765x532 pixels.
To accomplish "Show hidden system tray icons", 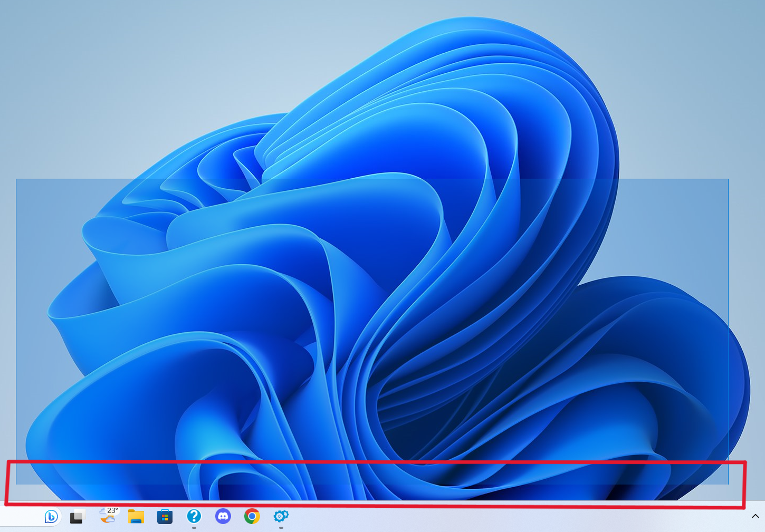I will coord(755,516).
